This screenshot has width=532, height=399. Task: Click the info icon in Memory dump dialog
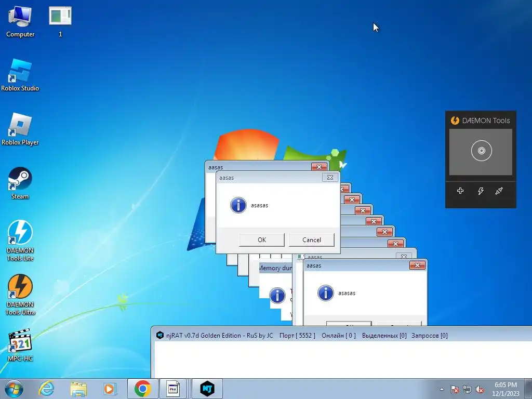pyautogui.click(x=277, y=295)
